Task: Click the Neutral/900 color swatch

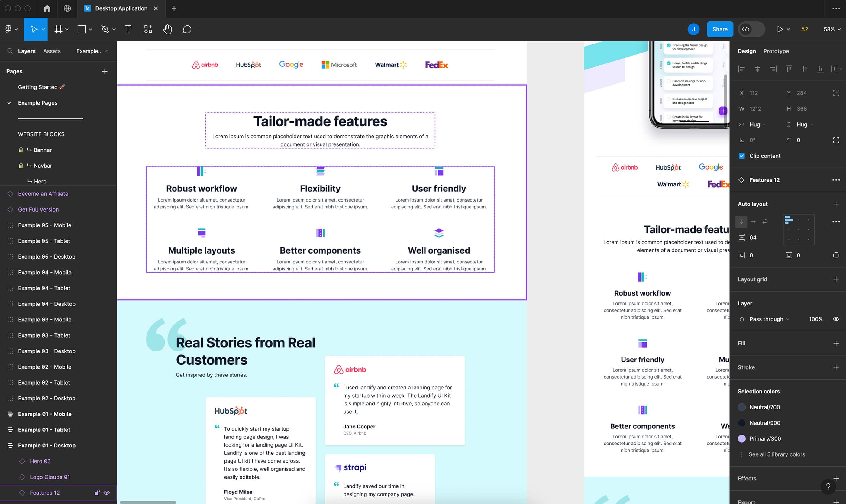Action: tap(742, 423)
